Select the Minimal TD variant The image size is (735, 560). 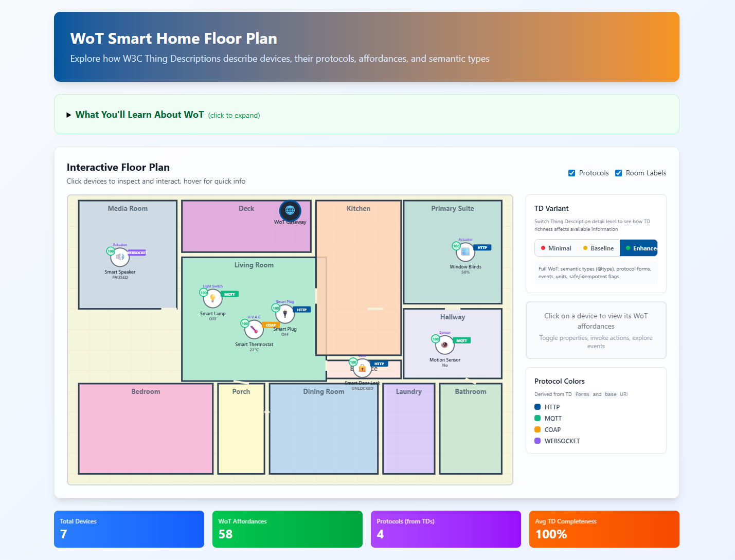click(555, 248)
